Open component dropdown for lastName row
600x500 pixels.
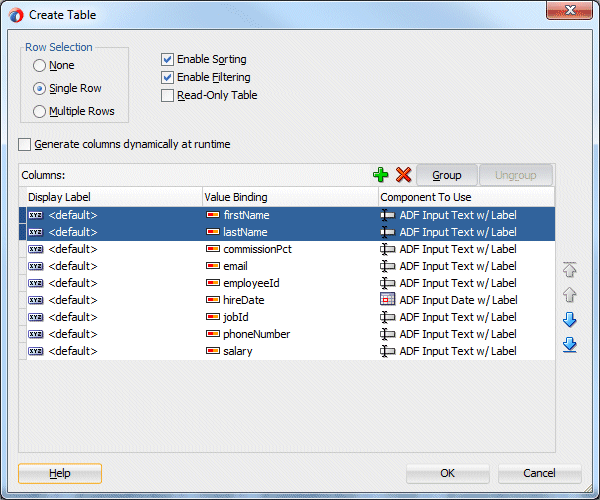(466, 232)
